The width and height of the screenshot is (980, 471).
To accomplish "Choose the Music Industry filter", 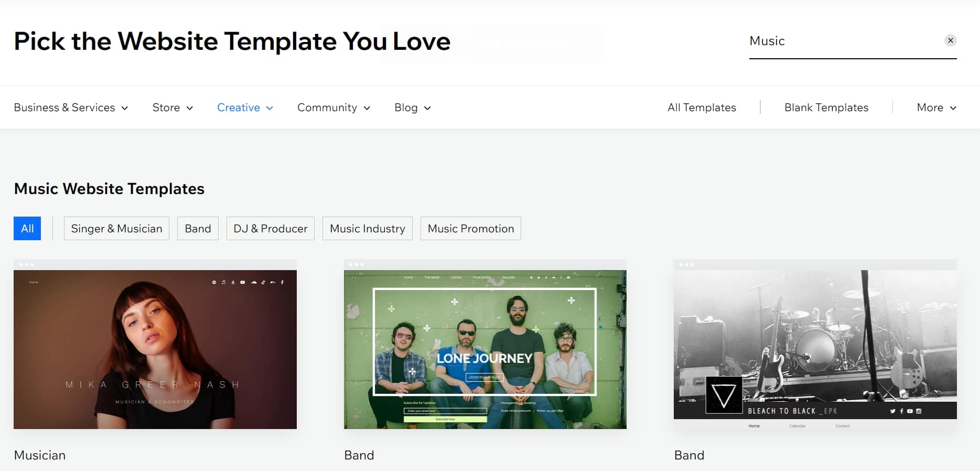I will [368, 229].
